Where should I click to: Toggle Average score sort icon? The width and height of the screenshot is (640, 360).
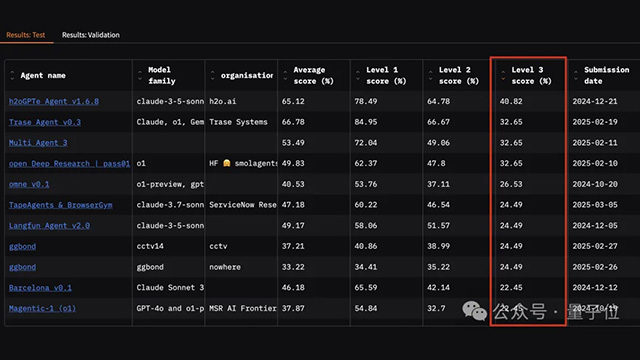tap(285, 76)
